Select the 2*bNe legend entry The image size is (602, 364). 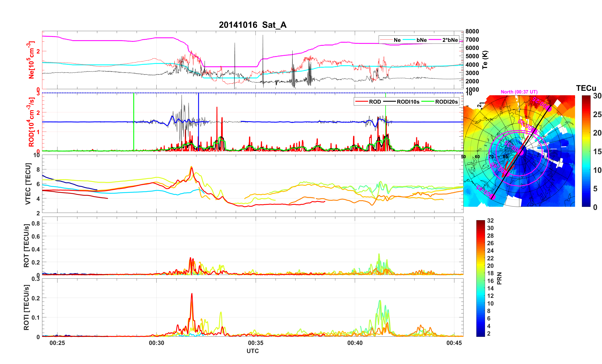pos(450,40)
